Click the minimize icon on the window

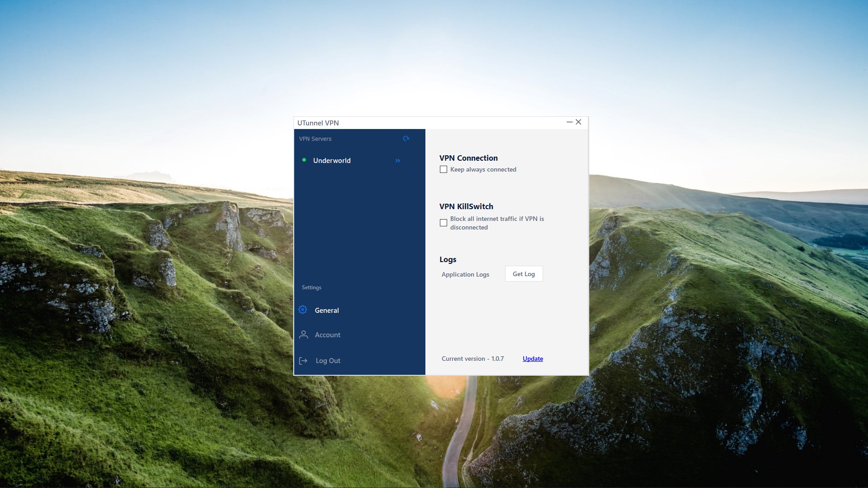[x=569, y=122]
